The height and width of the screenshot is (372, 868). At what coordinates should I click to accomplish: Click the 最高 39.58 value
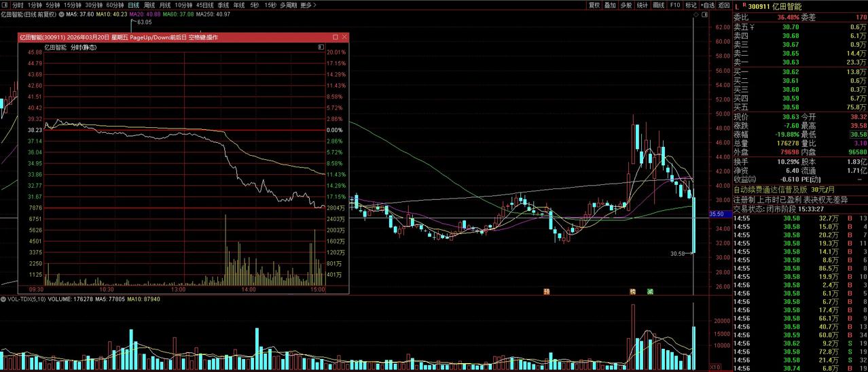coord(858,126)
